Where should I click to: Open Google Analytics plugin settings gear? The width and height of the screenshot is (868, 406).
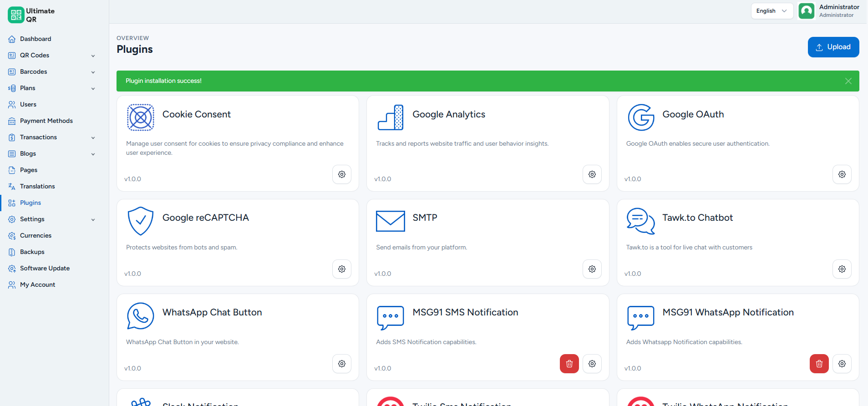[592, 174]
